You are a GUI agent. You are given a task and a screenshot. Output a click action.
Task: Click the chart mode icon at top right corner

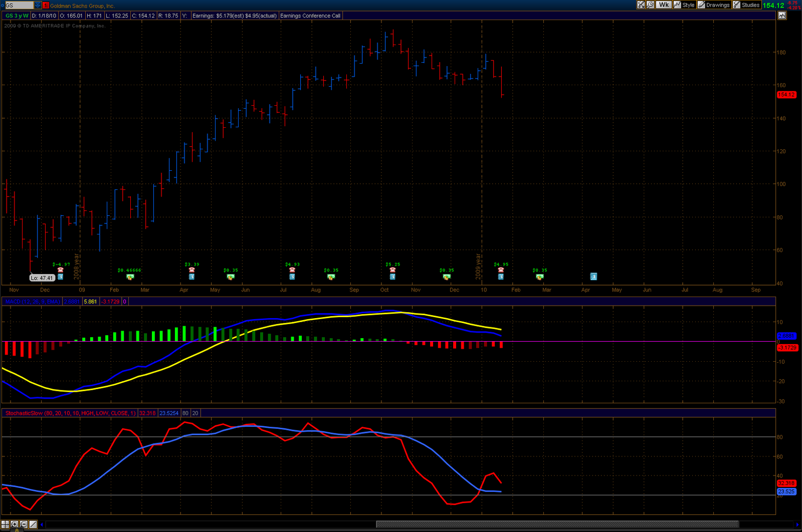[x=782, y=16]
